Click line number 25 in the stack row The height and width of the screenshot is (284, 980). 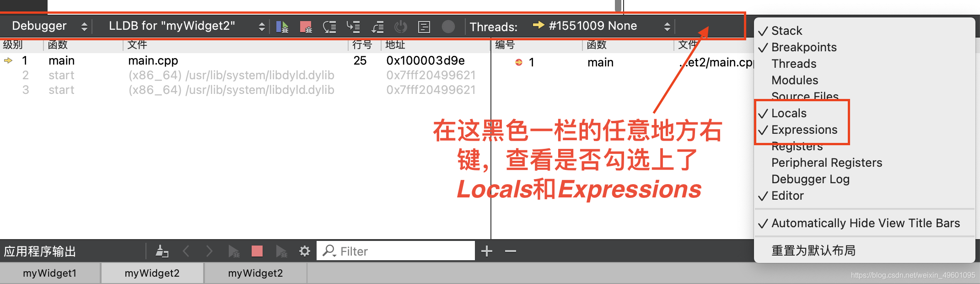pyautogui.click(x=360, y=60)
